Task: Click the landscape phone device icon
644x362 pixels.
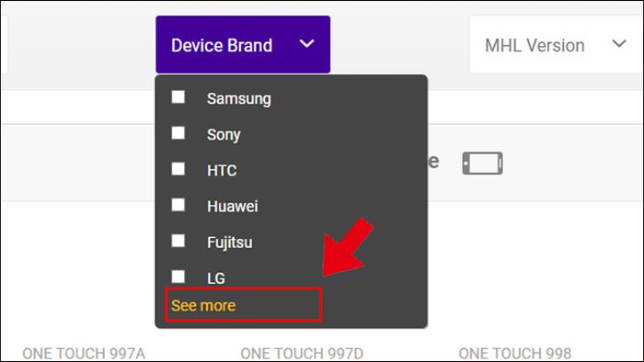Action: point(482,164)
